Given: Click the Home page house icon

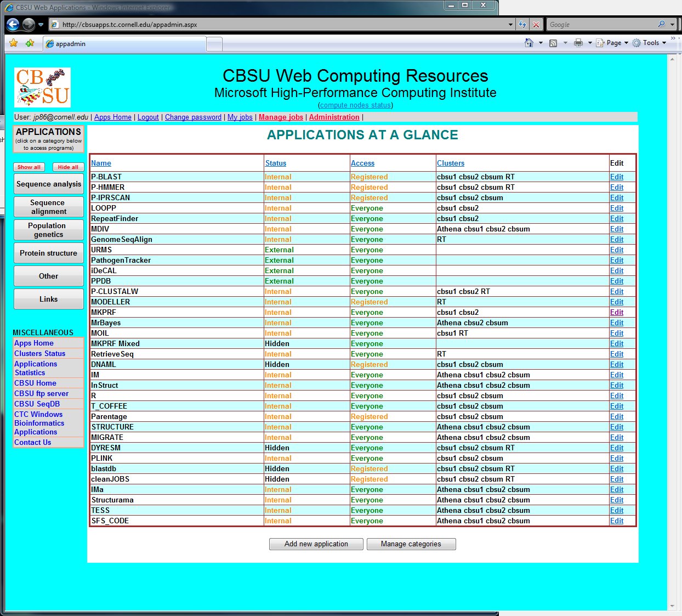Looking at the screenshot, I should 528,43.
